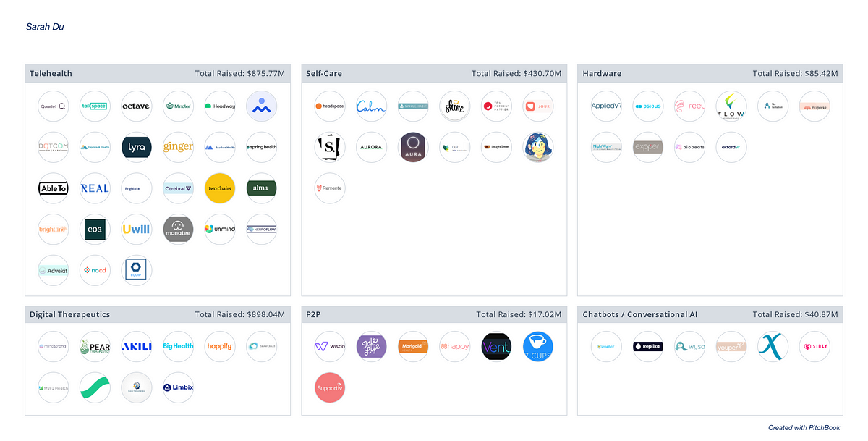Click the yellow Two Chairs logo

pyautogui.click(x=220, y=188)
